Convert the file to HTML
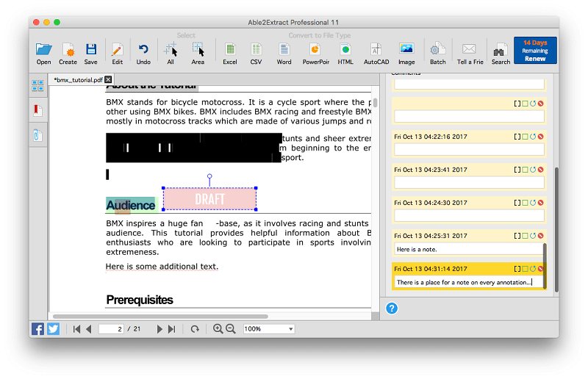The image size is (588, 379). pyautogui.click(x=345, y=53)
